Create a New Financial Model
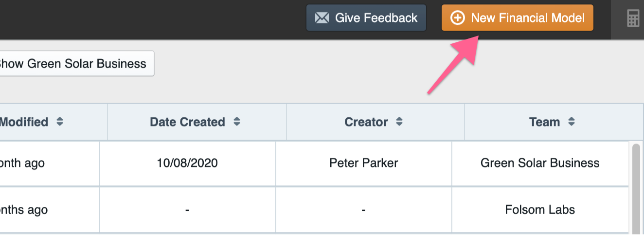The image size is (644, 238). (x=518, y=18)
